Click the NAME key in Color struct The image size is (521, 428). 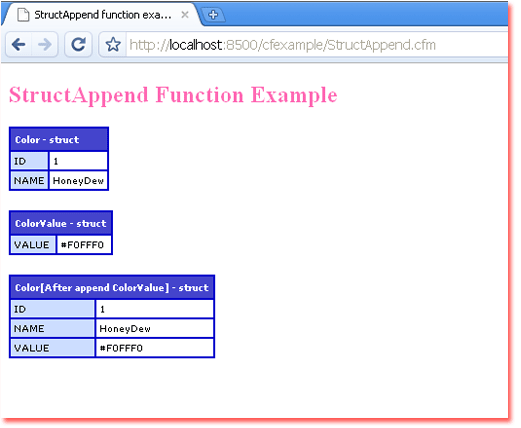[x=29, y=181]
